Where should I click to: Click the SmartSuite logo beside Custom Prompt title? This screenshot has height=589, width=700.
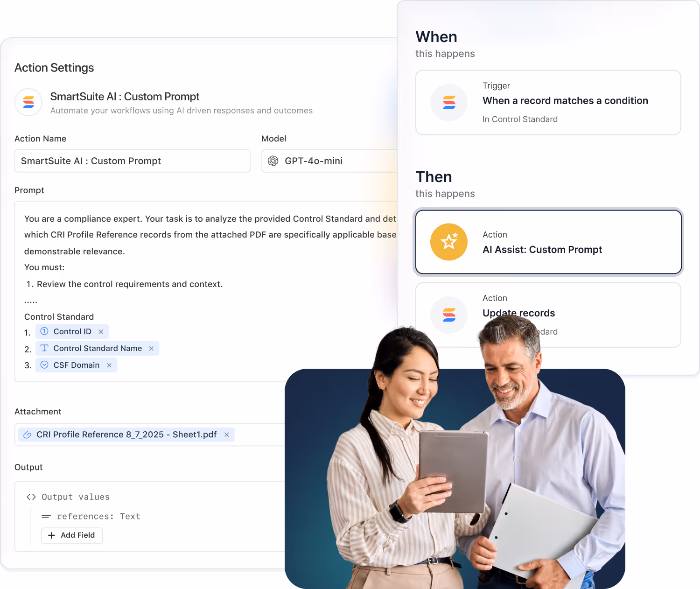[x=28, y=102]
